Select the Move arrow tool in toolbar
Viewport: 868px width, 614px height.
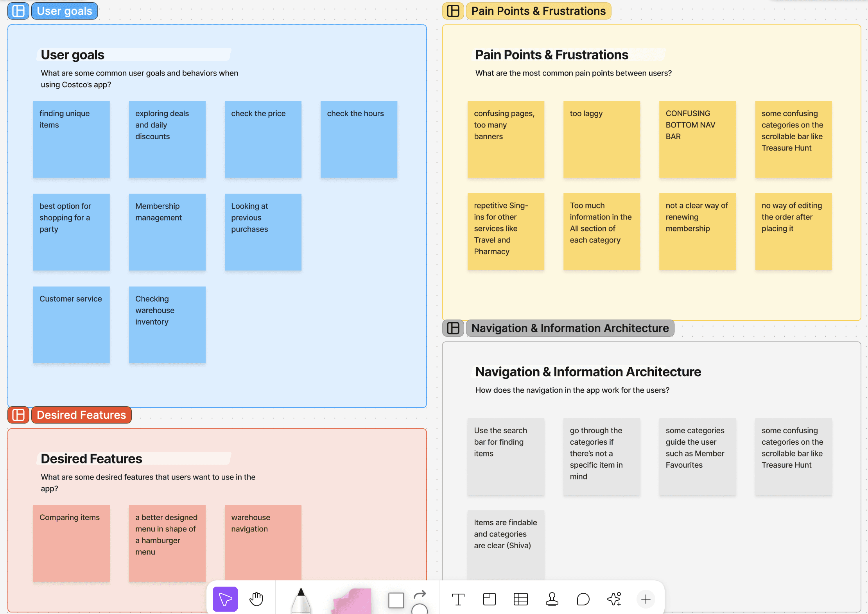click(x=225, y=599)
